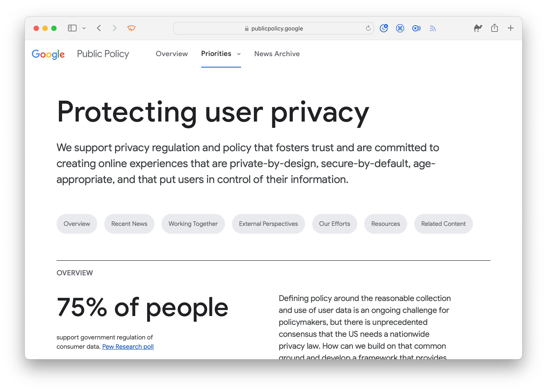The width and height of the screenshot is (547, 392).
Task: Open a new tab with plus button
Action: (x=511, y=28)
